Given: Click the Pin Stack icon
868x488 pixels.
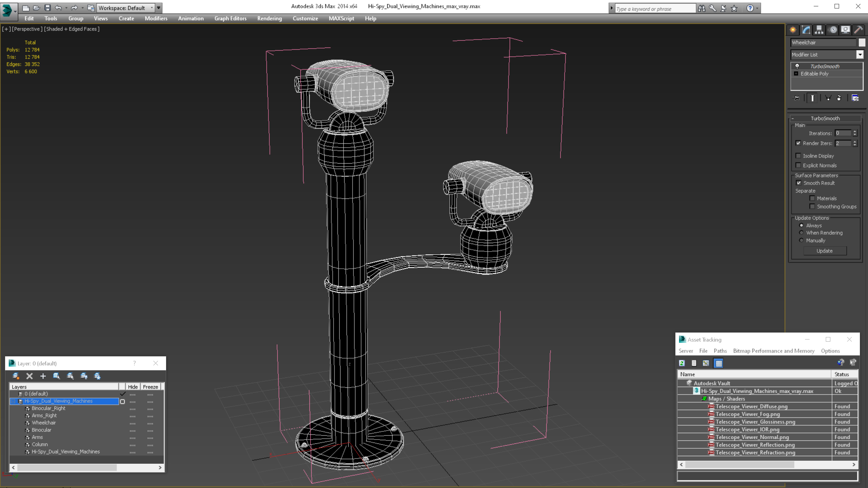Looking at the screenshot, I should (797, 98).
